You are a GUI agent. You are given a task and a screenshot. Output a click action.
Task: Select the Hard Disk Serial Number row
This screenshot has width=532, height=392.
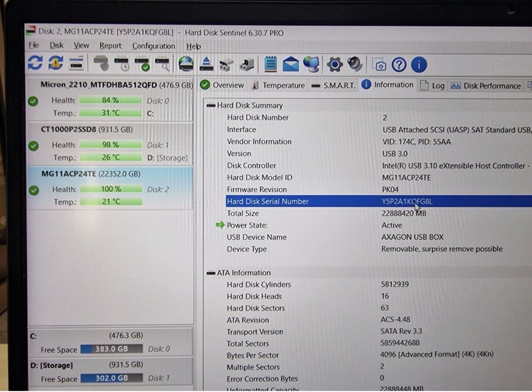click(x=379, y=201)
